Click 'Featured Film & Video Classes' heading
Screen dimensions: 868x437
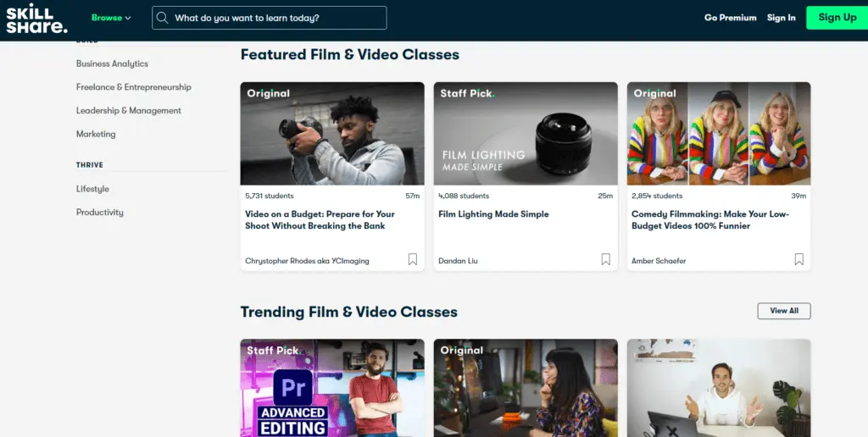350,55
